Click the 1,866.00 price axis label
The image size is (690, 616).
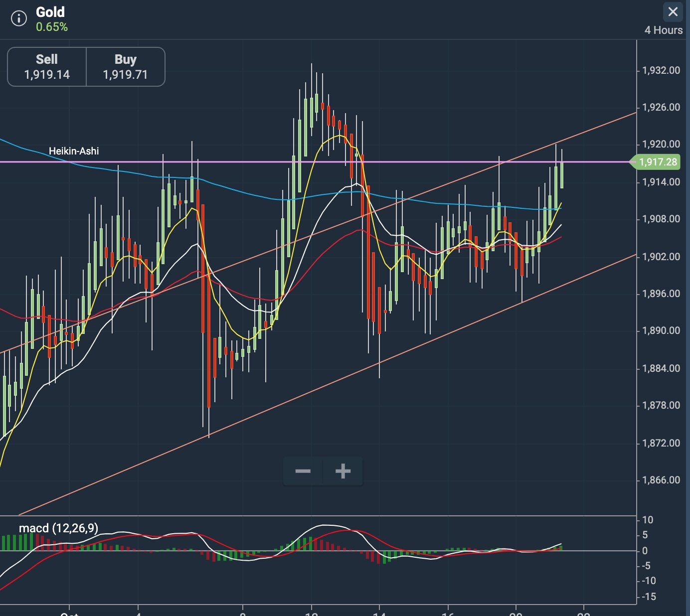coord(661,480)
